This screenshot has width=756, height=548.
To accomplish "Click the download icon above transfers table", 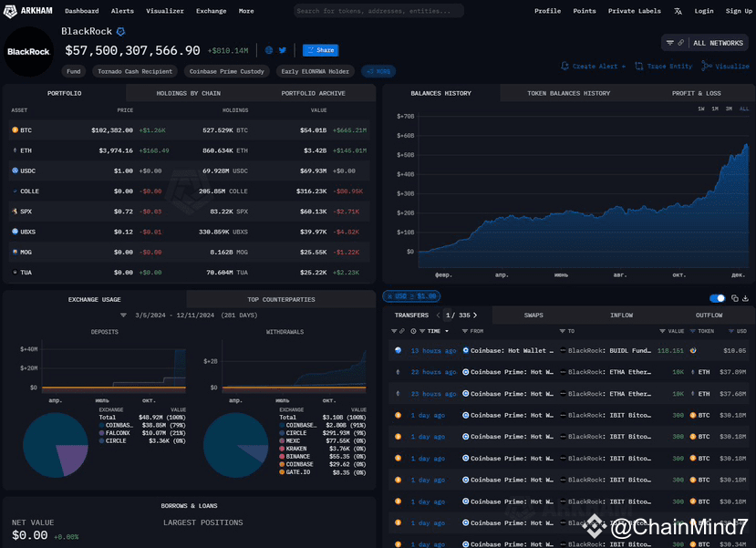I will (745, 298).
